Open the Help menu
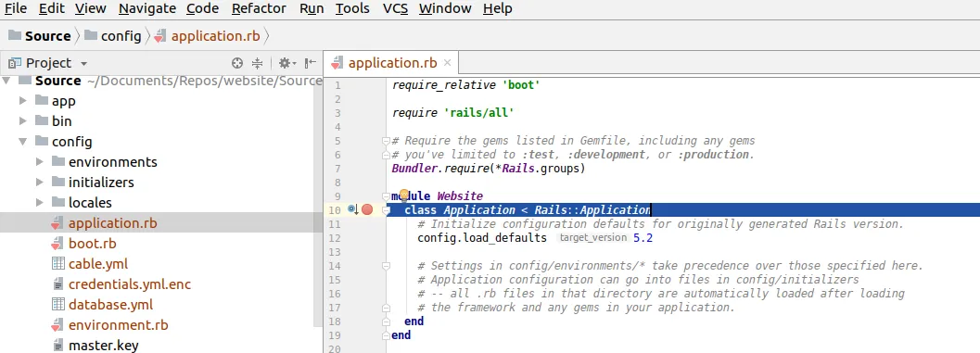 (x=498, y=8)
